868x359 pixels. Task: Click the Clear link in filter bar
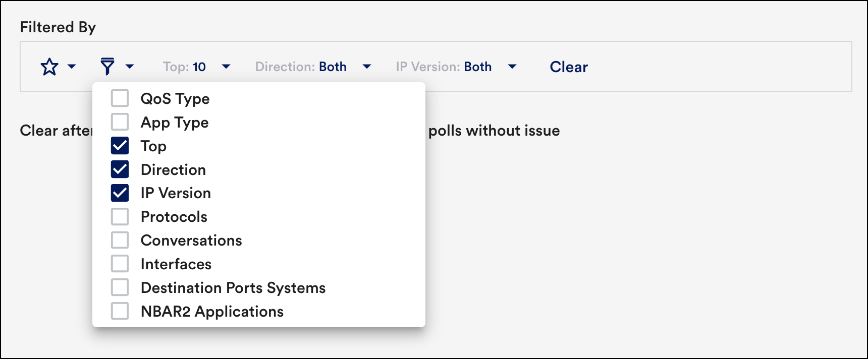(x=569, y=67)
